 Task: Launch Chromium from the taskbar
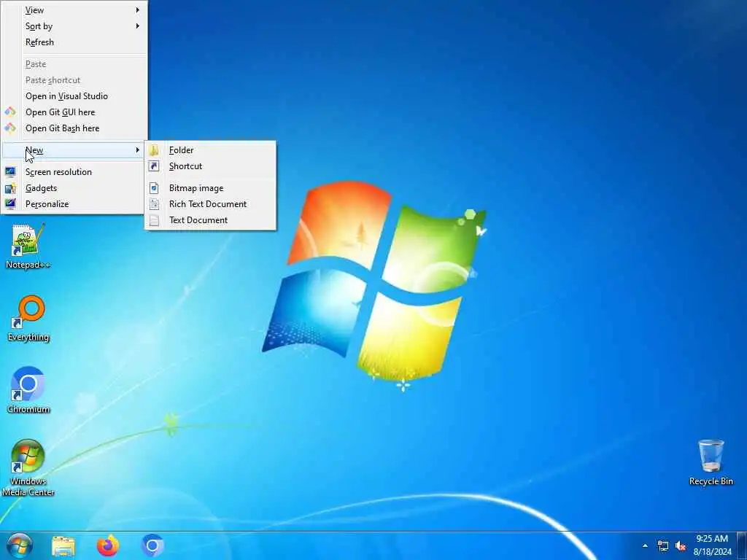[x=152, y=546]
